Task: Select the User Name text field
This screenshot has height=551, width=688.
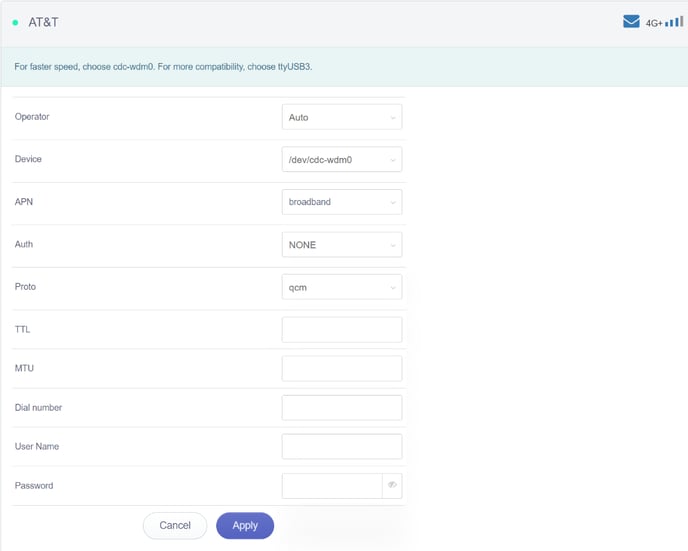Action: pos(341,446)
